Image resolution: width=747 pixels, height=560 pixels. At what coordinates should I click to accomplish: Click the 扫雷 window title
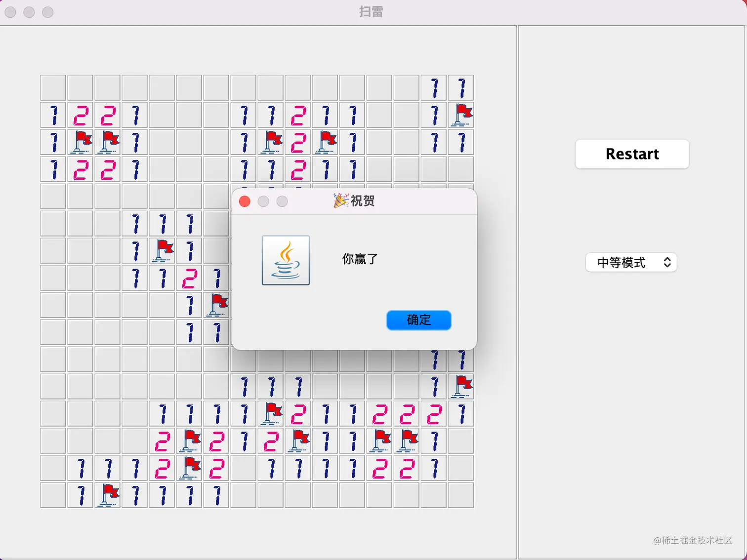371,11
